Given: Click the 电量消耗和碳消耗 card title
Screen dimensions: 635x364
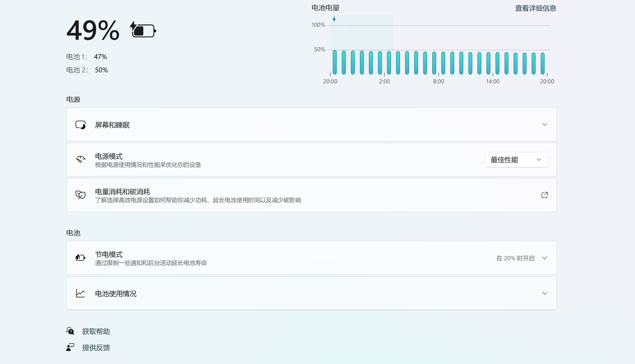Looking at the screenshot, I should point(122,192).
